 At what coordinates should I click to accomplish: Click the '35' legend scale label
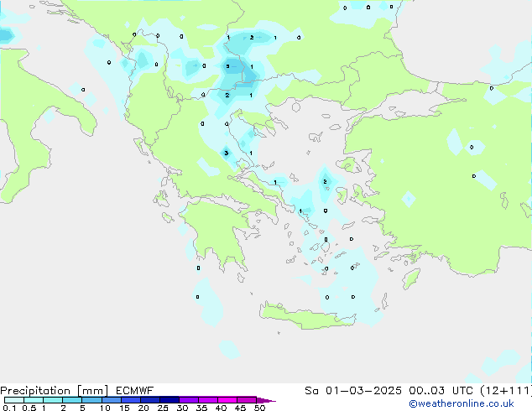point(201,408)
